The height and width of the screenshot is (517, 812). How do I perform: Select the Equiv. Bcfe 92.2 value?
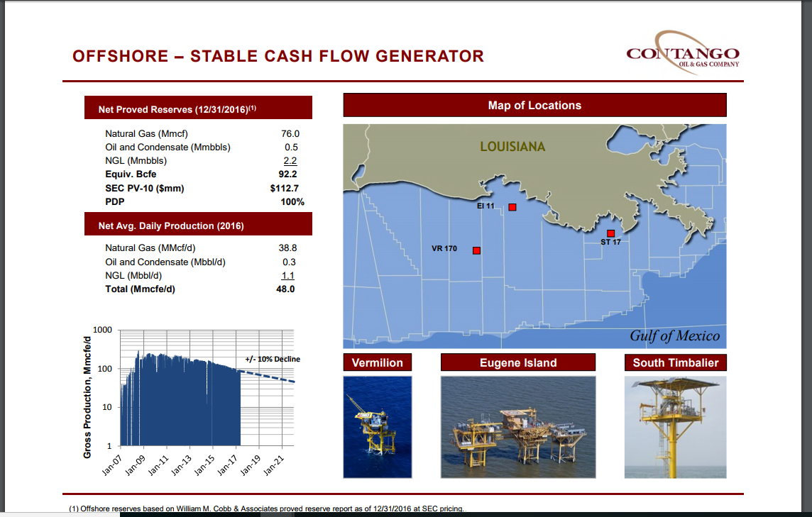[x=289, y=173]
